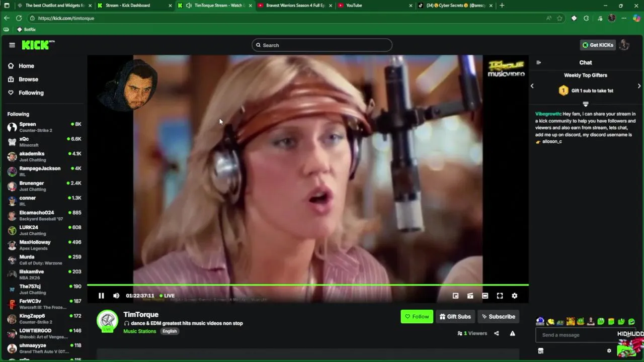Image resolution: width=644 pixels, height=362 pixels.
Task: Open Murda's Call of Duty stream
Action: pos(44,259)
